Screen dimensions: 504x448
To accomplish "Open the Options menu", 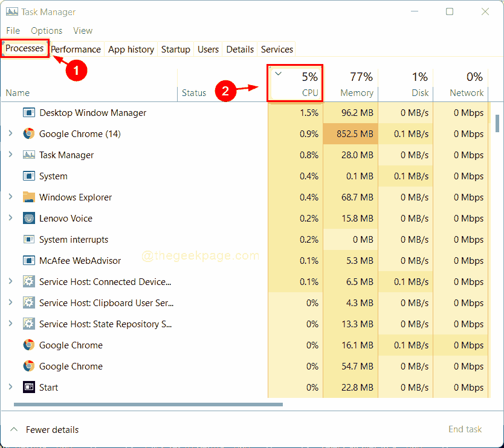I will [x=46, y=30].
